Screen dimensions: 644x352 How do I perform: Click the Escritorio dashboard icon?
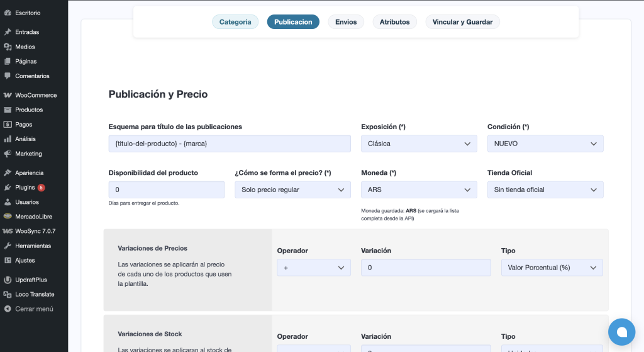[x=8, y=13]
